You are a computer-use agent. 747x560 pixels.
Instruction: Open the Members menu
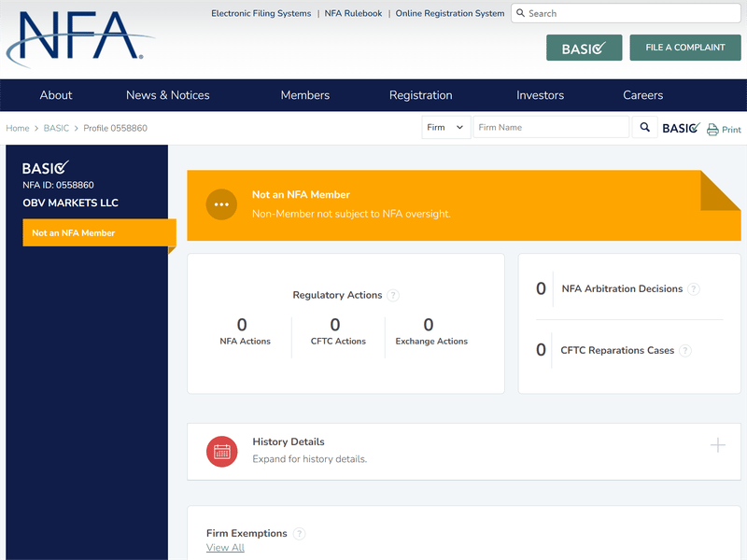[305, 95]
